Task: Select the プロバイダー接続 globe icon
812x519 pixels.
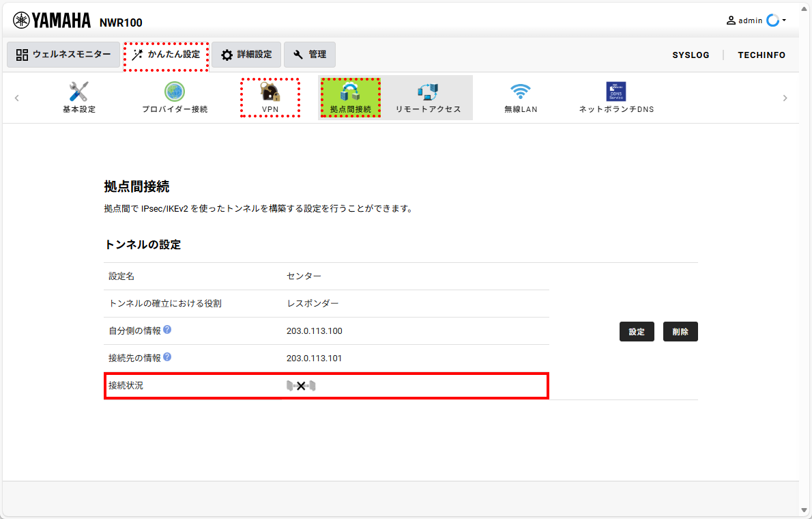Action: (x=175, y=92)
